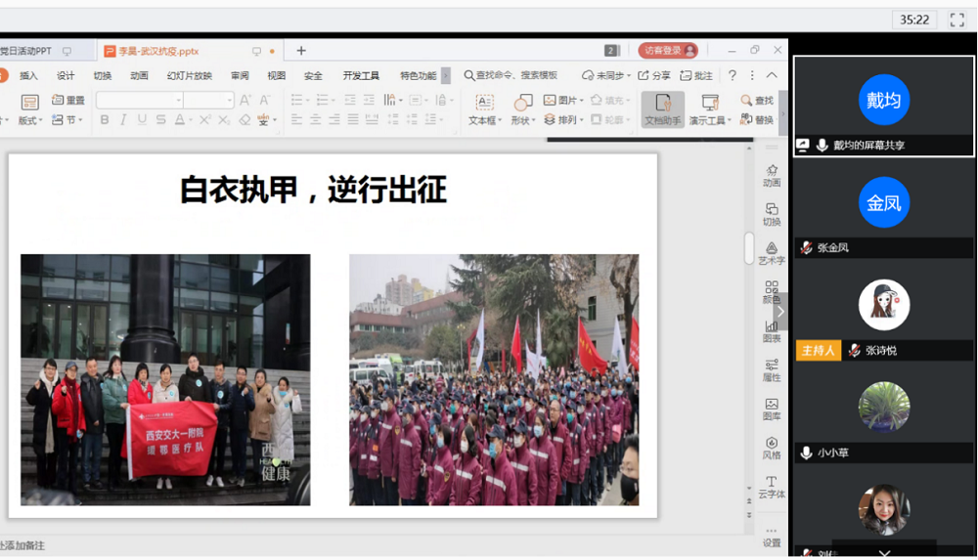Click the 重置 reset slide button
978x560 pixels.
pyautogui.click(x=68, y=101)
